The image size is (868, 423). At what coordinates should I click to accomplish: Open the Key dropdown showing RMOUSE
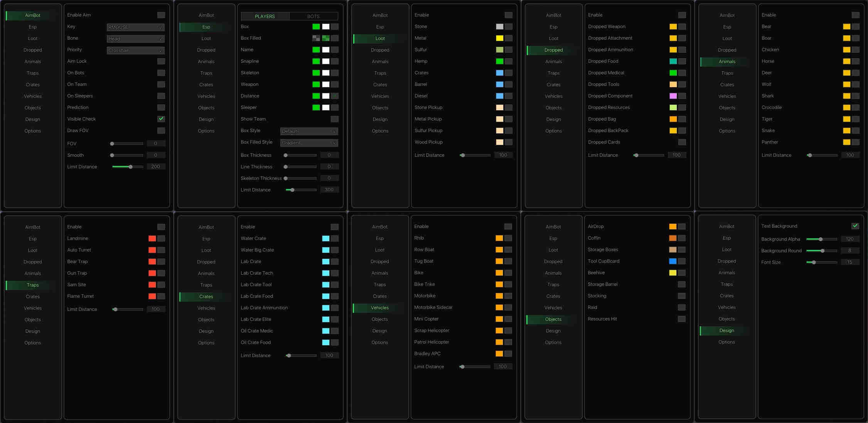point(136,27)
